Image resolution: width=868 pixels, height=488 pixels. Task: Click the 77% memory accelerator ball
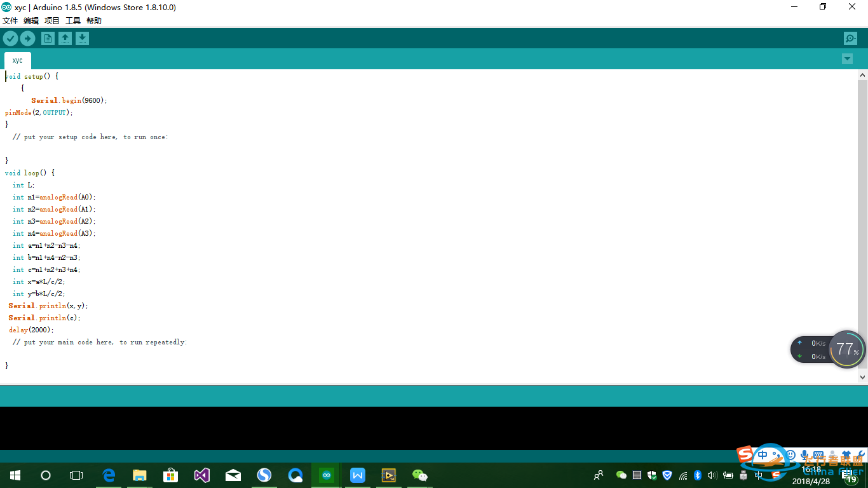(847, 349)
